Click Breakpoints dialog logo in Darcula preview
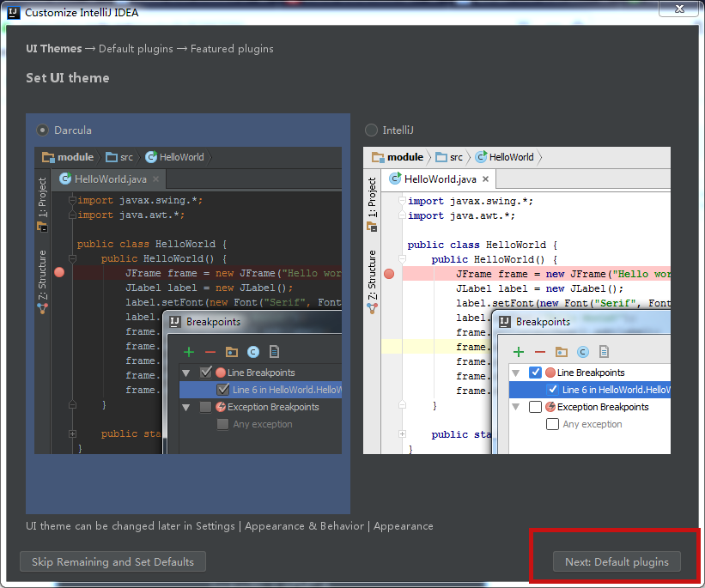Screen dimensions: 705x588 coord(175,322)
